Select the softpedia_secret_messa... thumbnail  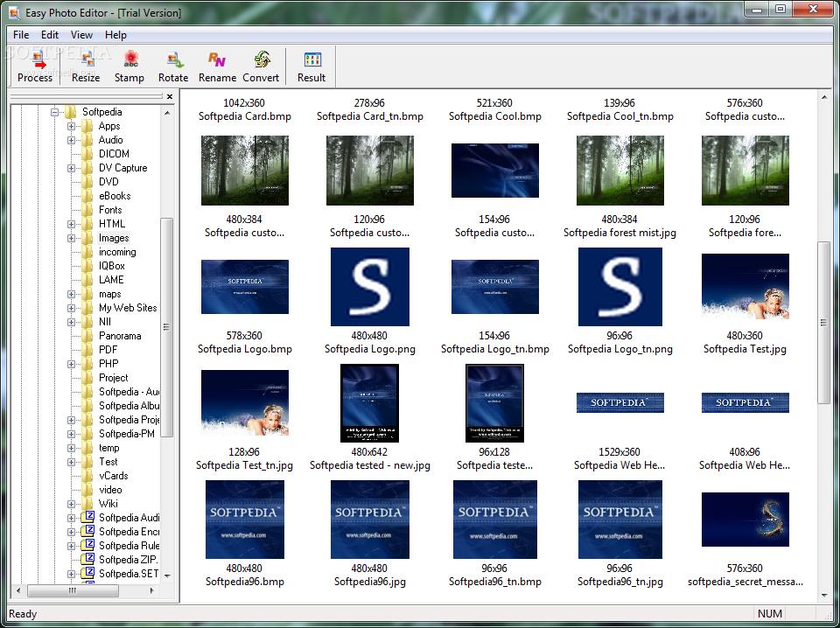pos(745,520)
